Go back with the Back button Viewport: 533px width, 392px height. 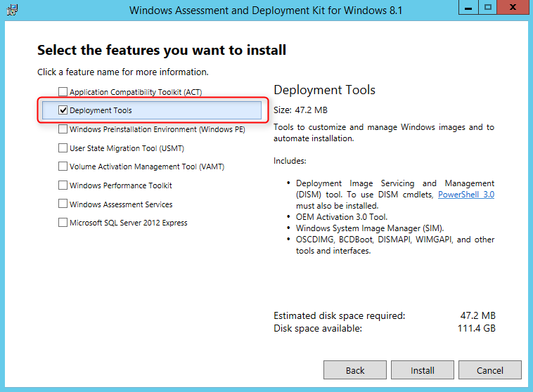(x=355, y=370)
